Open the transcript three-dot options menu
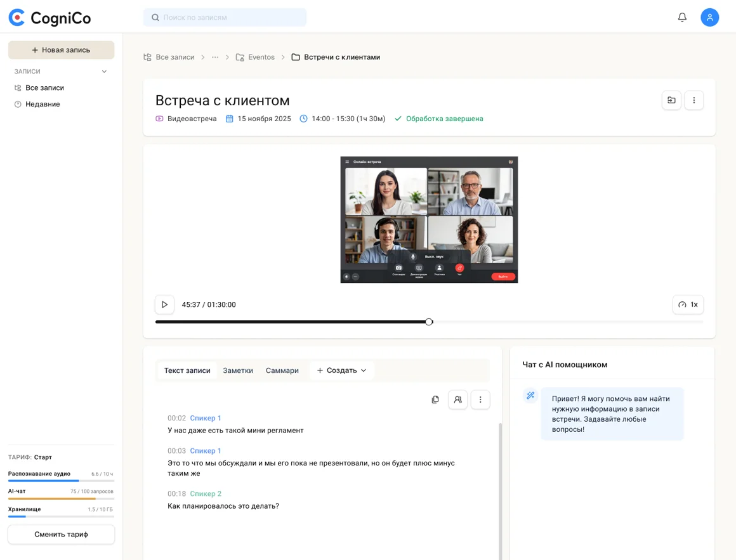Image resolution: width=736 pixels, height=560 pixels. click(480, 400)
